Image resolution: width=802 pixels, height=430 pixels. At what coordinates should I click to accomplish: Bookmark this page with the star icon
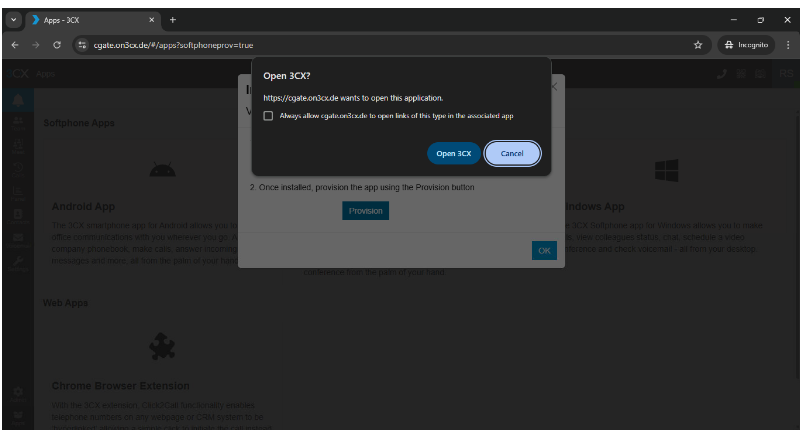[x=697, y=45]
